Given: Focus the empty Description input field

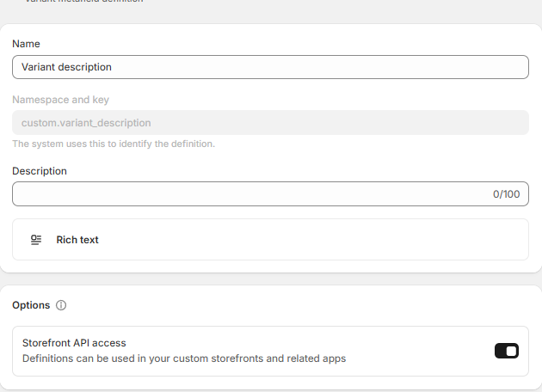Looking at the screenshot, I should pos(249,194).
